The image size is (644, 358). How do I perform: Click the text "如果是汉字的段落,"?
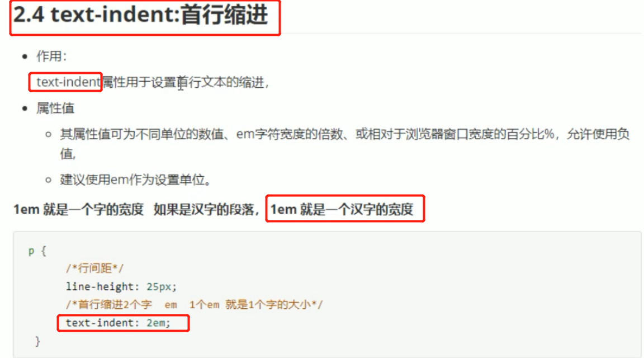pos(206,210)
